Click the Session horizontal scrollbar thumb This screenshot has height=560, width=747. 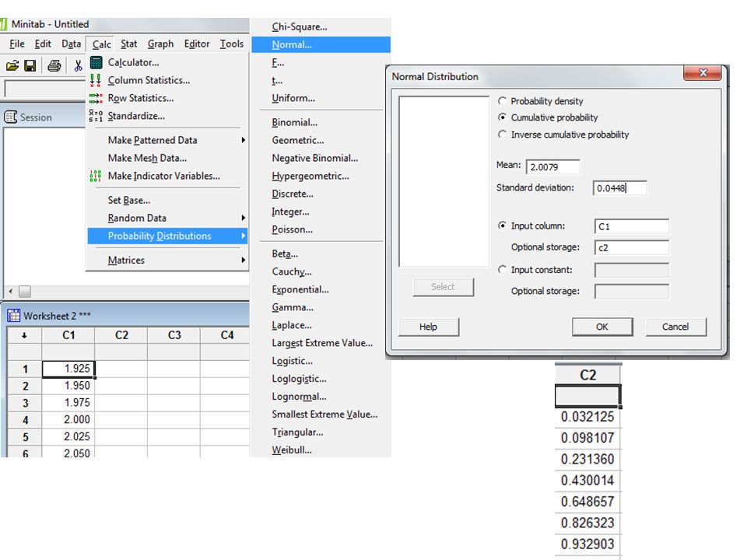(x=25, y=291)
